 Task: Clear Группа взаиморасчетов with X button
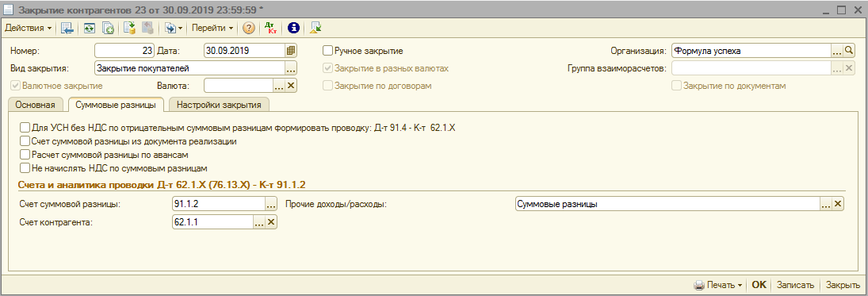849,68
